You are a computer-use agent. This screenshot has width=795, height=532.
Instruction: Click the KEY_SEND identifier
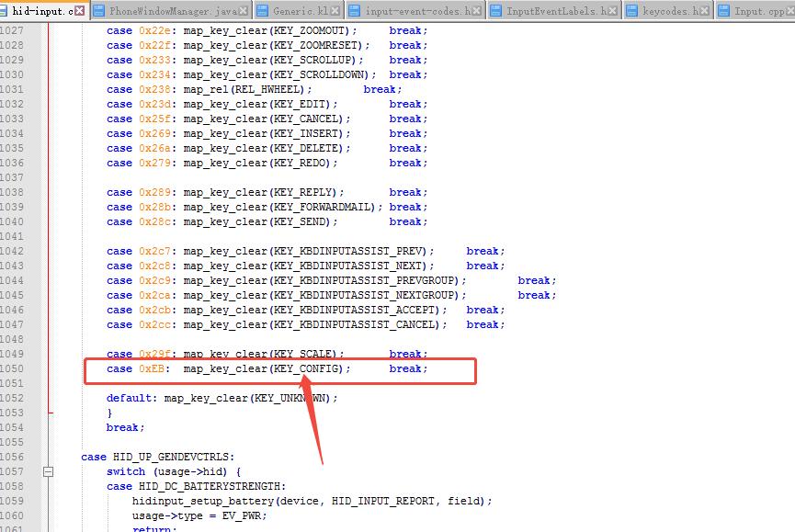point(299,222)
